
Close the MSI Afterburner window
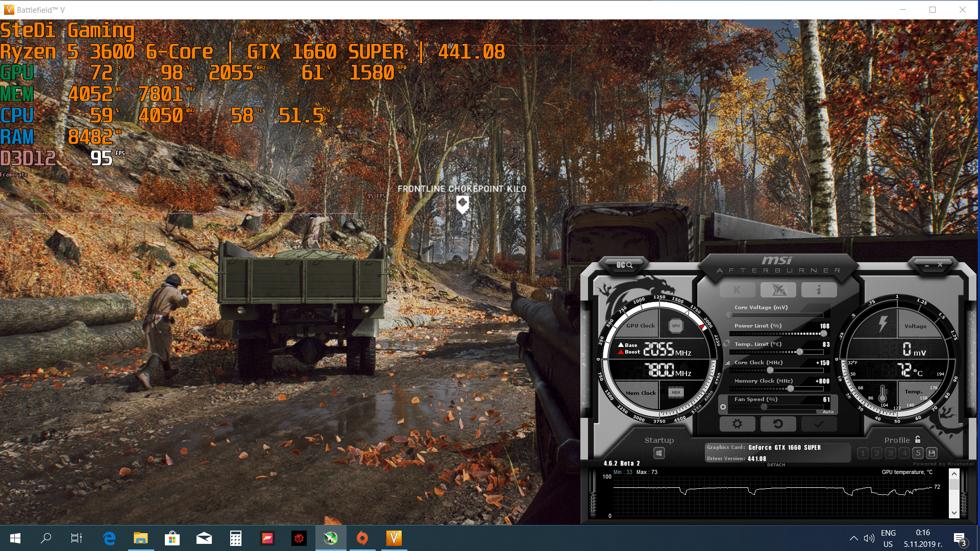(x=940, y=265)
